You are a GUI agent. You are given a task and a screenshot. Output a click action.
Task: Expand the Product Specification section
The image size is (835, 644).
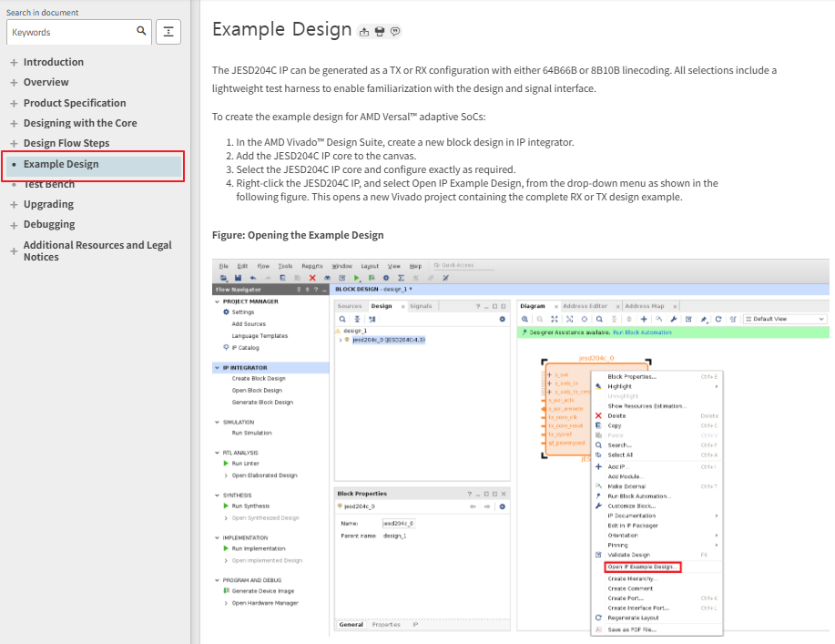(14, 103)
